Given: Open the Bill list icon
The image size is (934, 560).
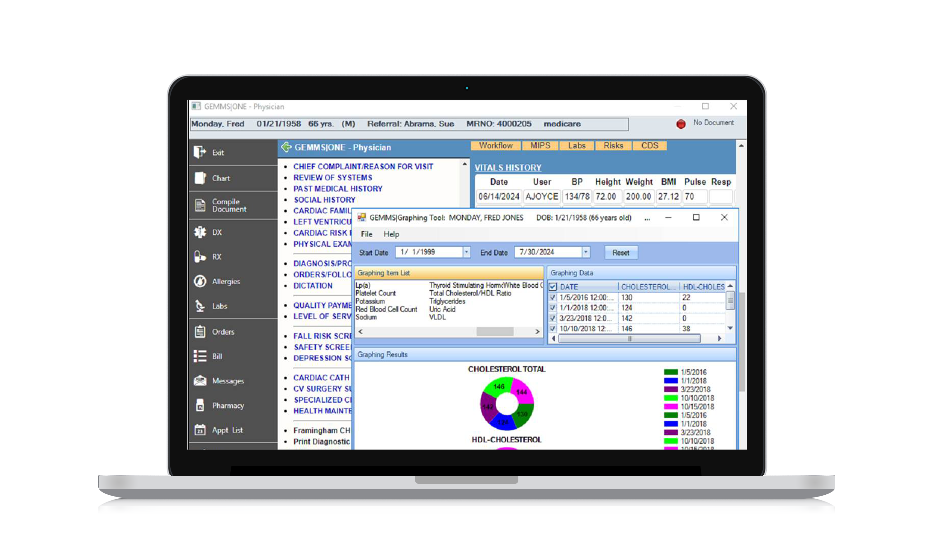Looking at the screenshot, I should 200,356.
